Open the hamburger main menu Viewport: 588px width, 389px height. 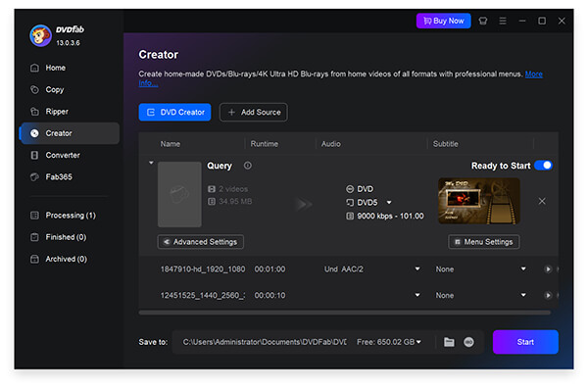503,21
